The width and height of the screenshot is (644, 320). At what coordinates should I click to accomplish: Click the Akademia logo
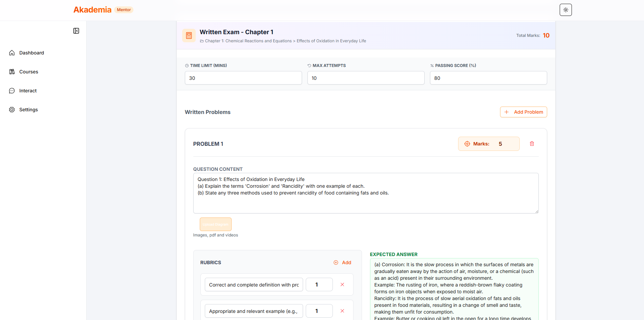92,10
